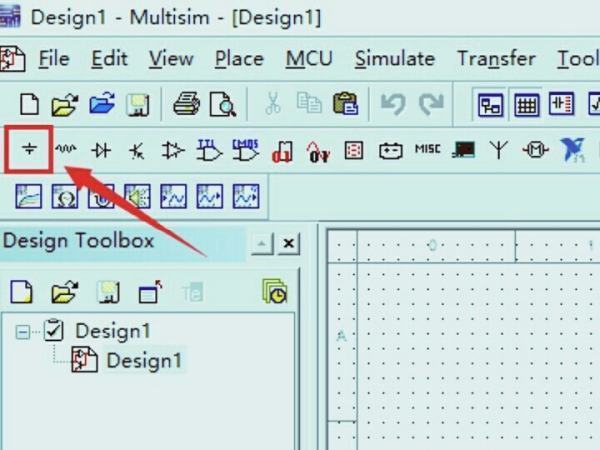
Task: Close the Design Toolbox panel
Action: coord(289,243)
